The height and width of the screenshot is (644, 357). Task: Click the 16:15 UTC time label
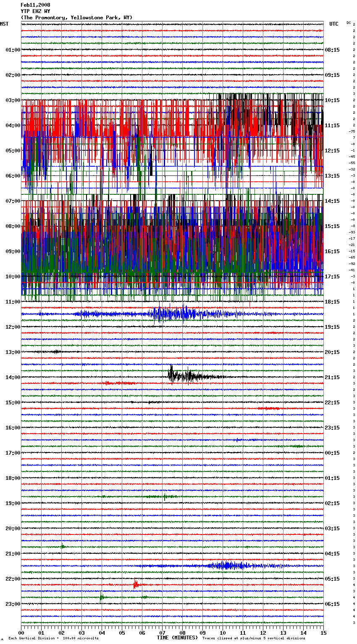tap(332, 251)
